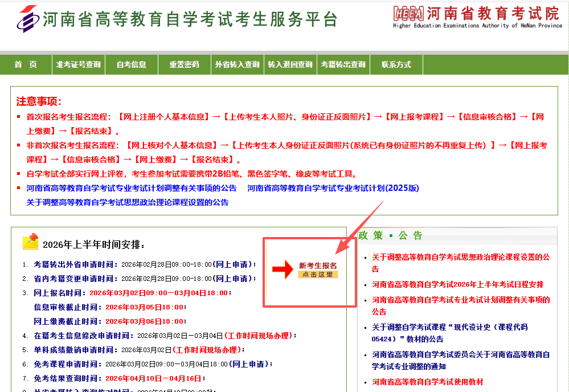Screen dimensions: 569x392
Task: Open sidebar red link 关于调整思想政治理论课程设置的公告
Action: pos(461,263)
